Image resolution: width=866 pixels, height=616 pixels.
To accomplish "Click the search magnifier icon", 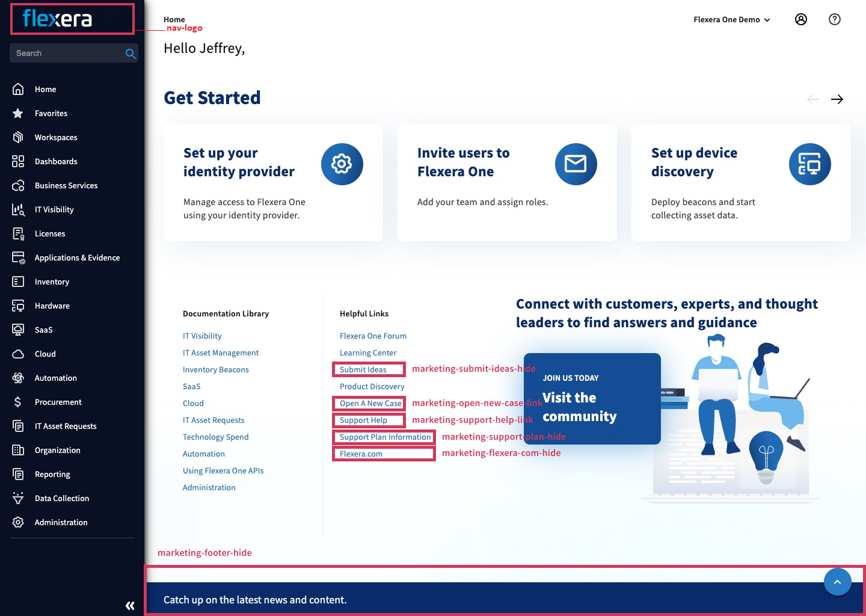I will coord(130,54).
